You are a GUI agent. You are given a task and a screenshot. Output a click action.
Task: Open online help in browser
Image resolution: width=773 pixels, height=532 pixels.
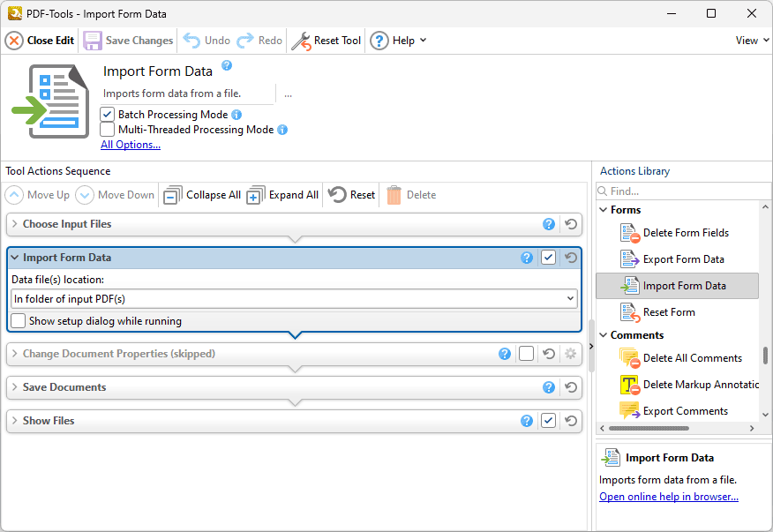tap(668, 496)
